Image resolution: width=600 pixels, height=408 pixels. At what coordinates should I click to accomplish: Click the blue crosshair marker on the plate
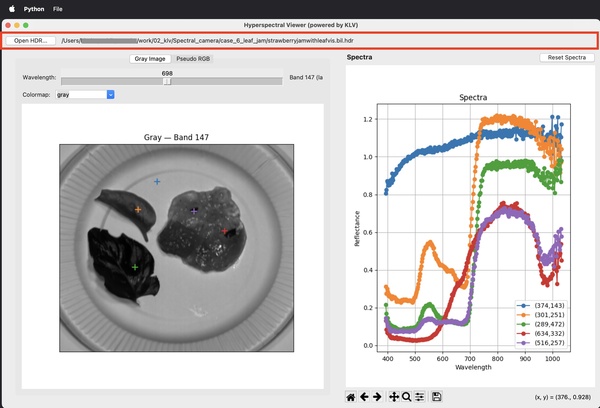point(157,182)
